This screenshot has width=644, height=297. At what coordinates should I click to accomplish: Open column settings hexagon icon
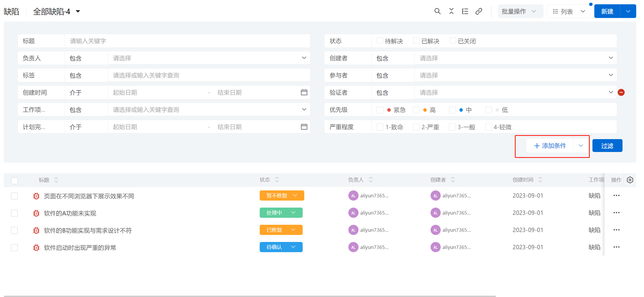coord(630,180)
